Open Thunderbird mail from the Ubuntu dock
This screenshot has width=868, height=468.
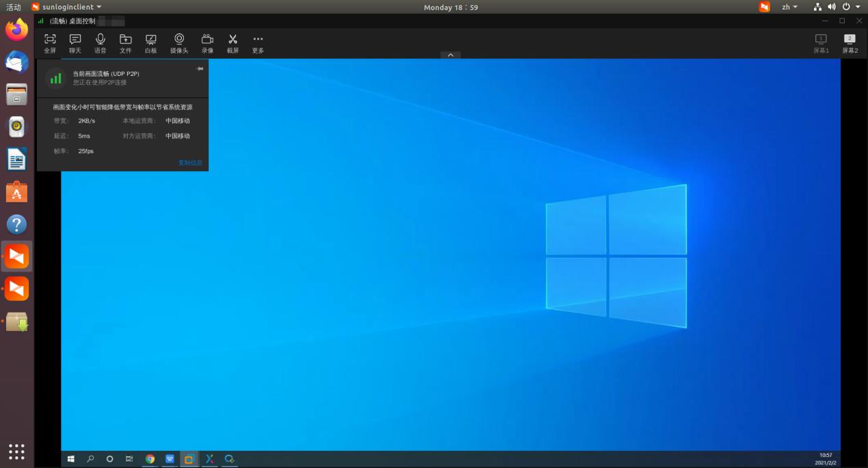pos(17,62)
